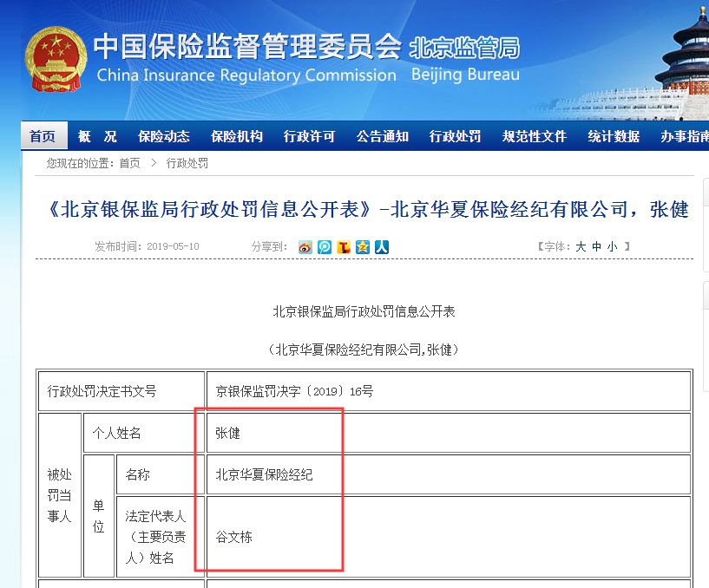
Task: Set font size to 中
Action: click(596, 247)
